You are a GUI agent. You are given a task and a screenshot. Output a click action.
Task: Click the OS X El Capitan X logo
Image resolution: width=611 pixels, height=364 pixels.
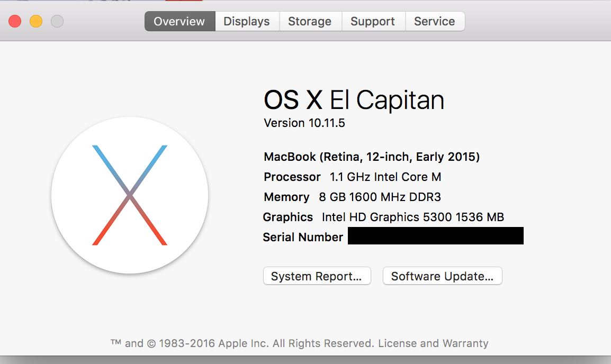click(130, 195)
